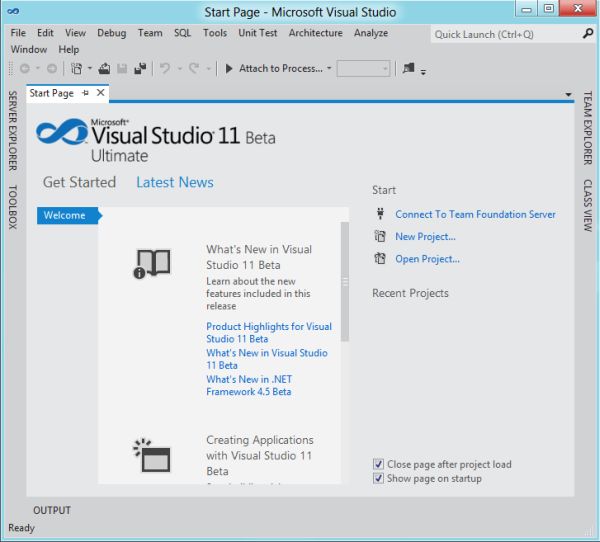Click the Open Project... link
This screenshot has width=600, height=542.
pos(427,259)
